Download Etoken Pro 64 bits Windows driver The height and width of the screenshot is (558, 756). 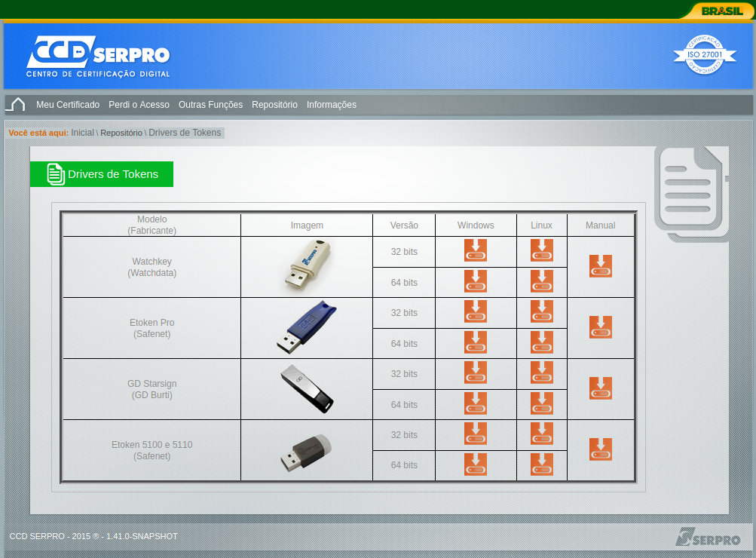point(476,342)
